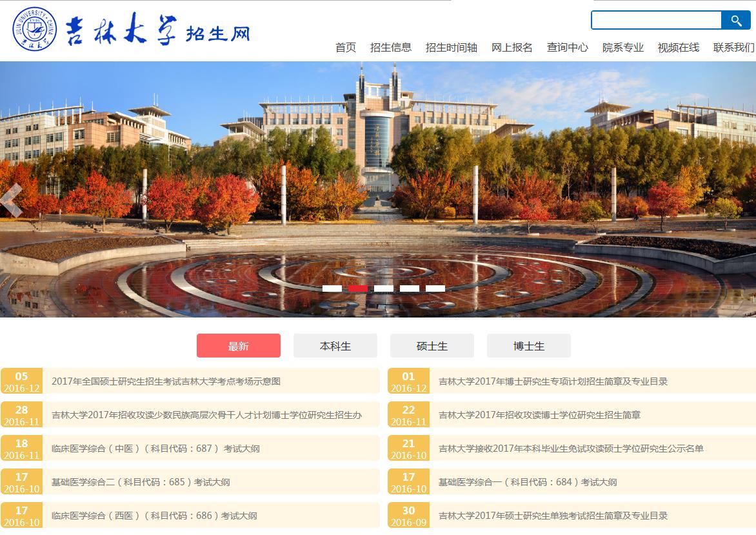The width and height of the screenshot is (756, 535).
Task: Switch to the 硕士生 tab
Action: 432,345
